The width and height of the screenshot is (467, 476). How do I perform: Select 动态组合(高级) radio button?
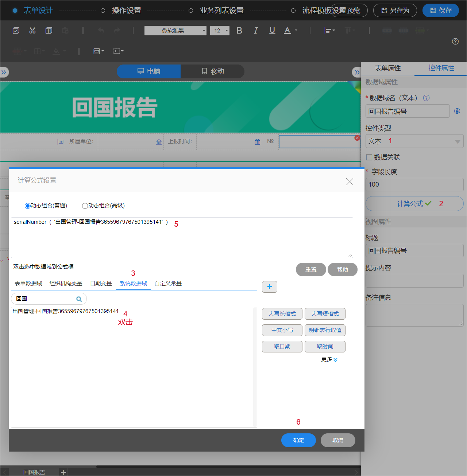click(85, 206)
